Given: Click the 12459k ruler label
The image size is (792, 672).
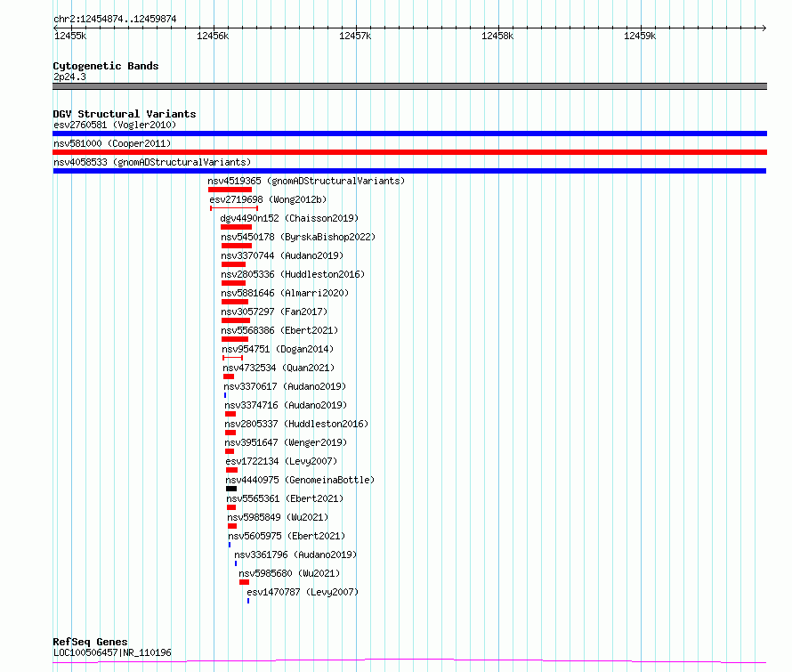Looking at the screenshot, I should (640, 36).
